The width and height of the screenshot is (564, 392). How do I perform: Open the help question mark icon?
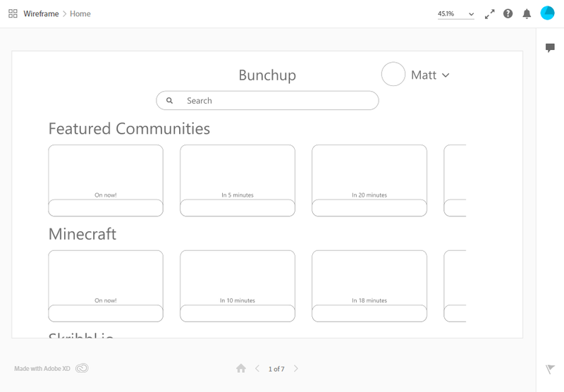[x=508, y=13]
